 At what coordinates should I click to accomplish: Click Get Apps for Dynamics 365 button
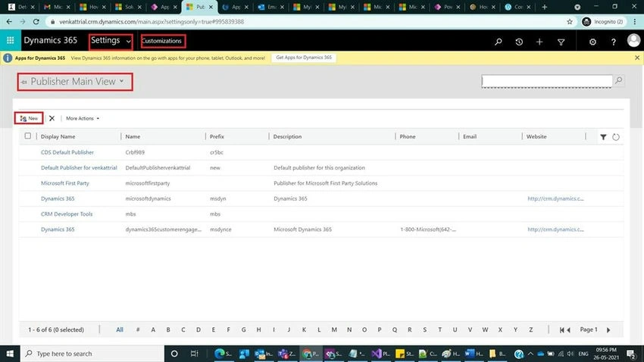304,58
